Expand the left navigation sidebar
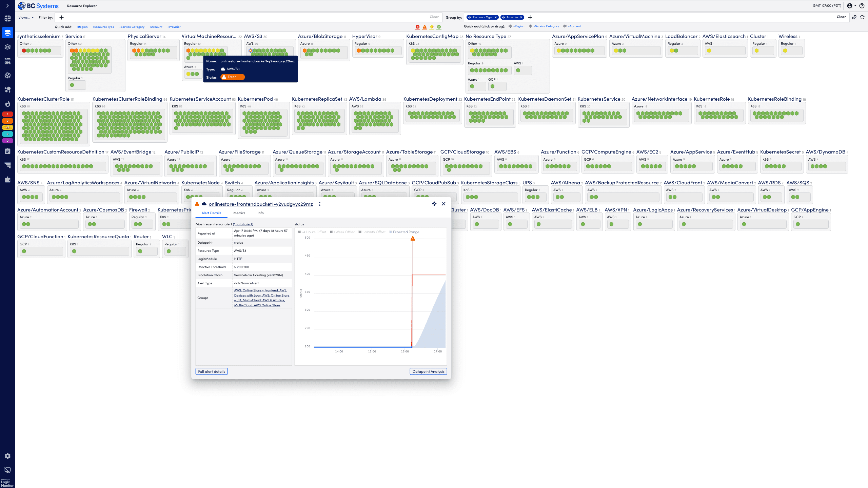Screen dimensions: 868x488 coord(7,6)
